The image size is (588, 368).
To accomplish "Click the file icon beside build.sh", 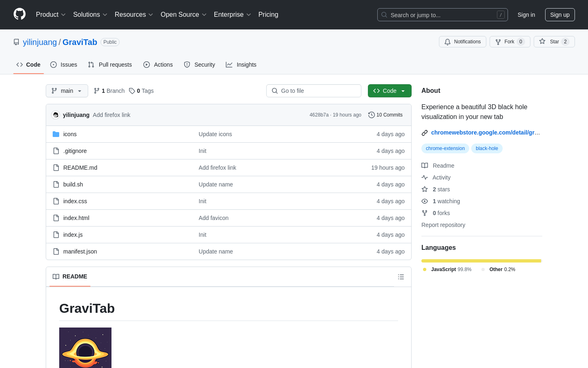I will 56,184.
